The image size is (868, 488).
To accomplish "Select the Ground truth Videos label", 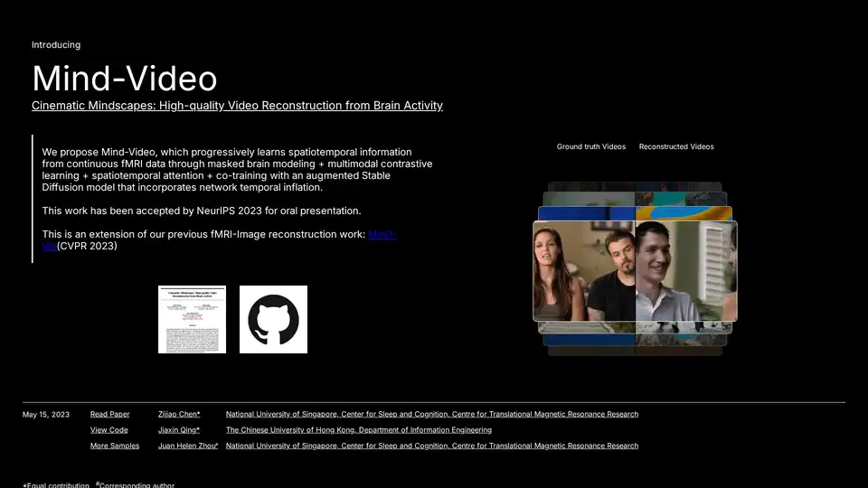I will pyautogui.click(x=591, y=146).
